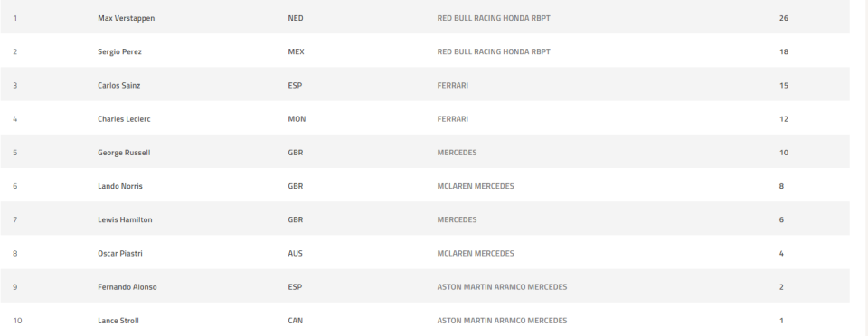868x336 pixels.
Task: Click FERRARI team in Sainz row
Action: coord(453,85)
